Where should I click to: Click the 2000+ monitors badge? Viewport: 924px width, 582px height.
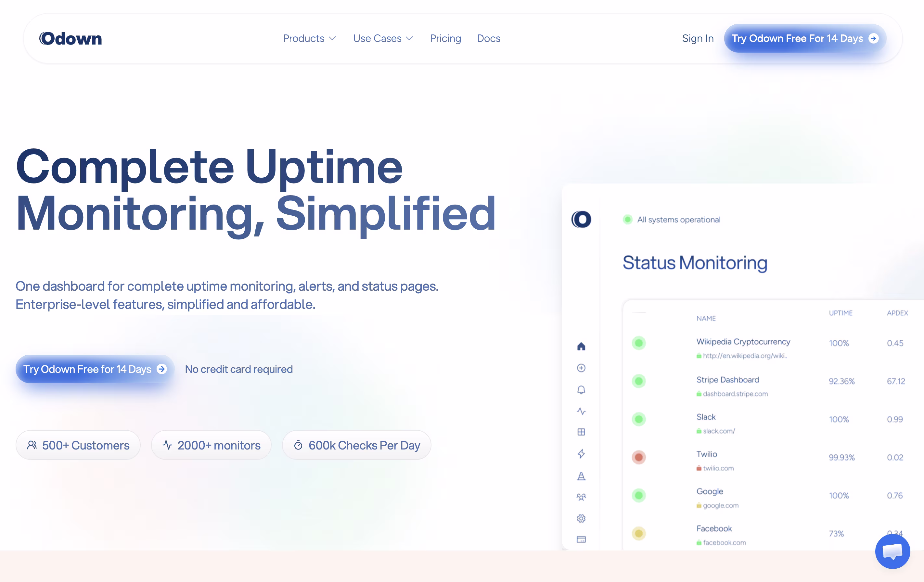click(211, 445)
